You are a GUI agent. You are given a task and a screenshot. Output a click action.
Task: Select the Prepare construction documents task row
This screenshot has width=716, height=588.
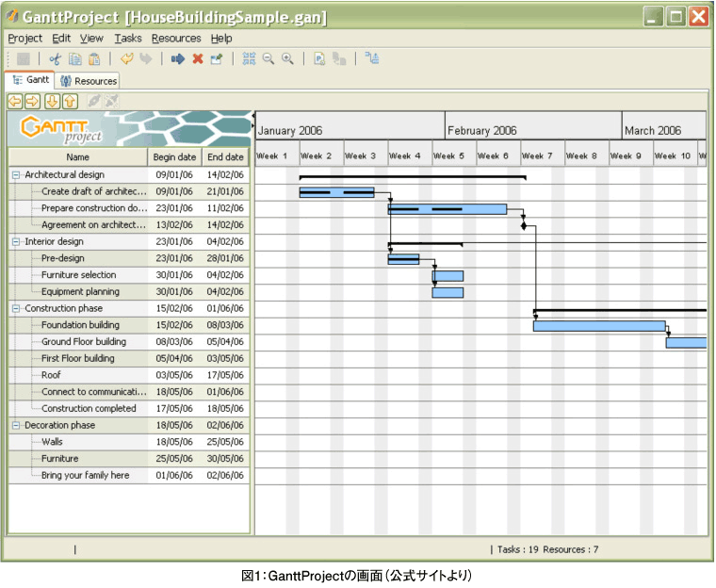pos(129,208)
